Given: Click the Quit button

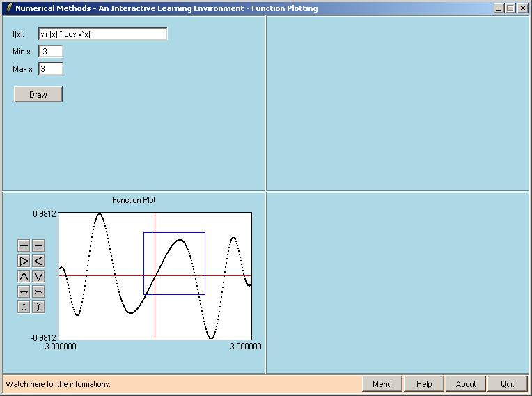Looking at the screenshot, I should coord(508,383).
